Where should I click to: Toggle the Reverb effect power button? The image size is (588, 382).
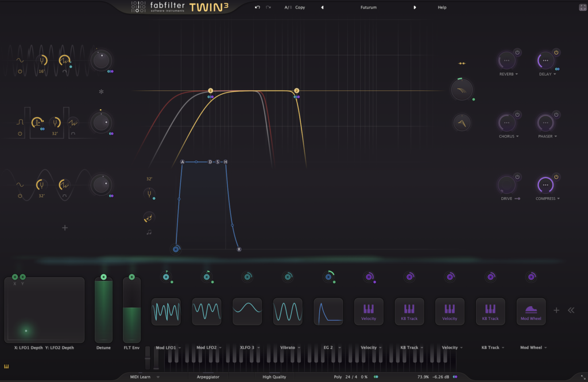point(517,52)
